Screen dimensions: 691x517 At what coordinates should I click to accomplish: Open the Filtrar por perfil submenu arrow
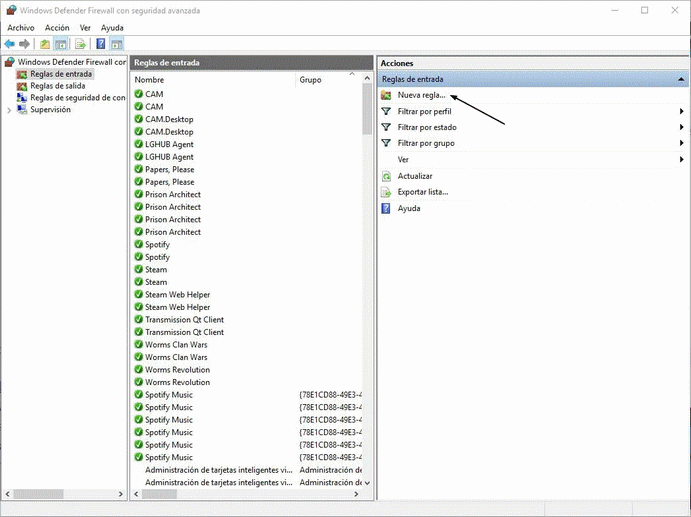click(x=681, y=112)
